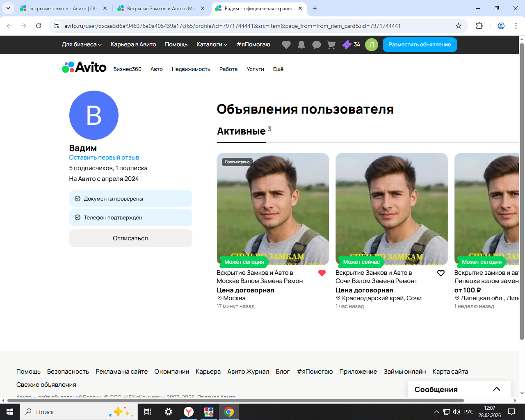The image size is (525, 420).
Task: Open the 'Ещё' categories menu
Action: (278, 69)
